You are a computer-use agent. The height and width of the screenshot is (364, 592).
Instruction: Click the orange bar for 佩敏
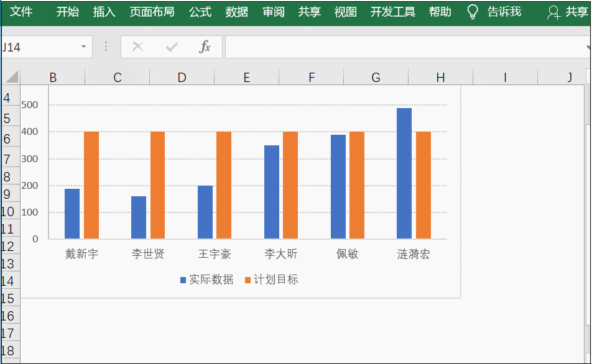pos(357,185)
